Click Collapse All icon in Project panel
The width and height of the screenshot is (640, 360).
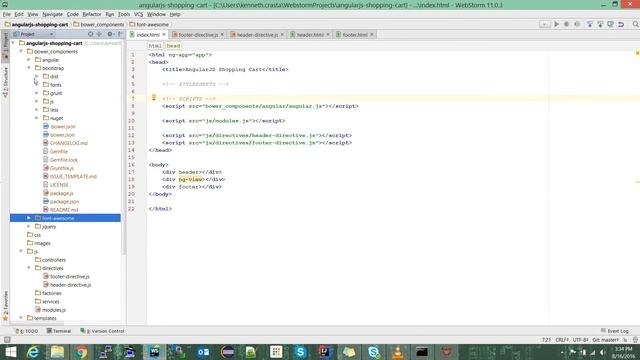click(99, 34)
